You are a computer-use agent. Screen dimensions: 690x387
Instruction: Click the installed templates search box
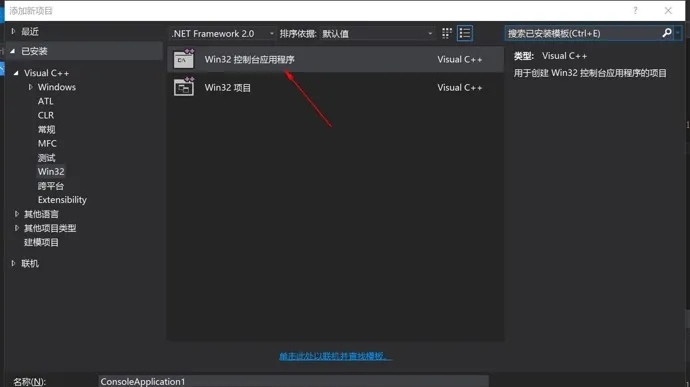coord(583,33)
